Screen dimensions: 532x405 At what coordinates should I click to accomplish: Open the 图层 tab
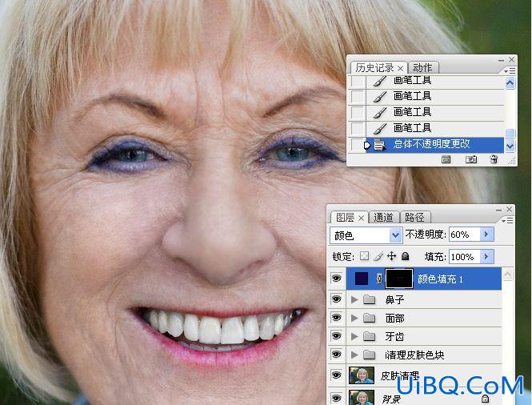pos(345,217)
